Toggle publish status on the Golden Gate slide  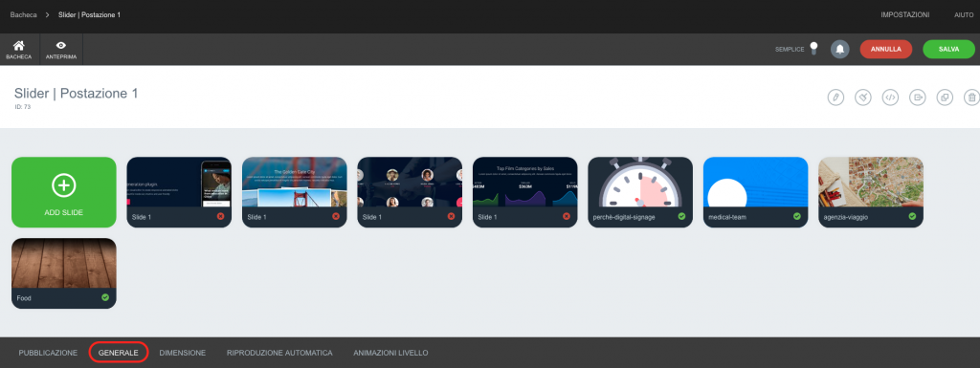(x=336, y=216)
